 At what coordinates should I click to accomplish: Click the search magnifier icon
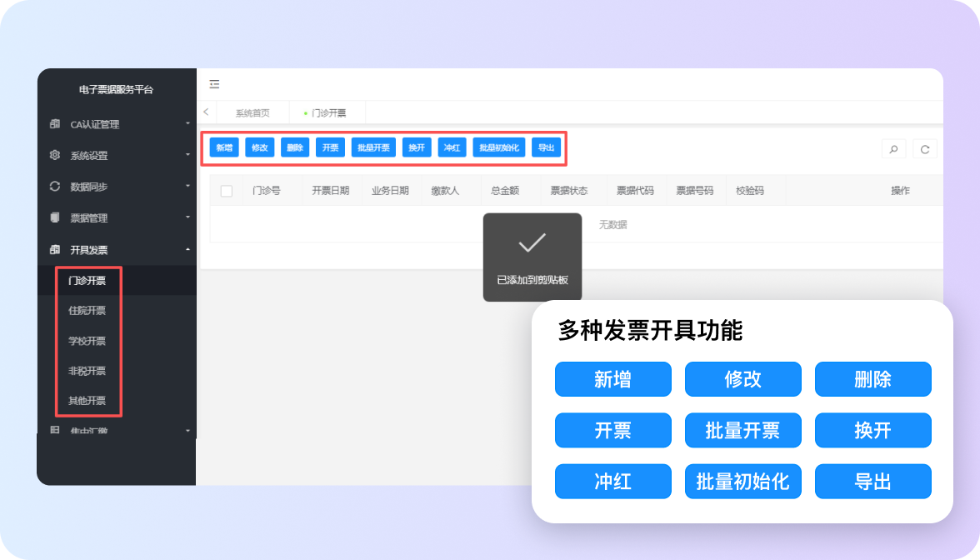(893, 149)
